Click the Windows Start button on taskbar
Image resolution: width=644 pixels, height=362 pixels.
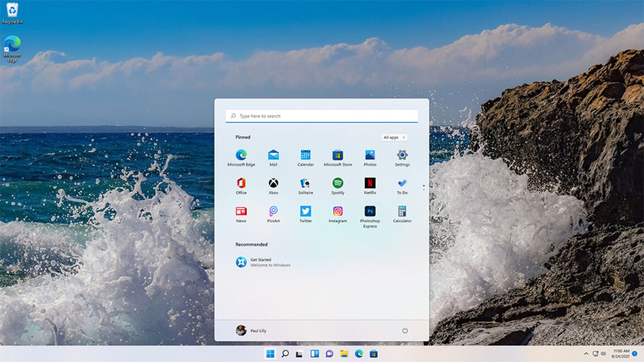coord(270,354)
